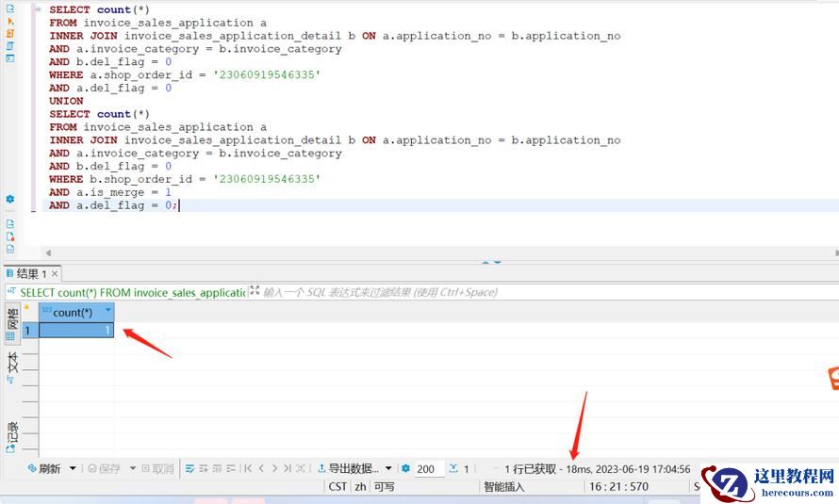Image resolution: width=839 pixels, height=504 pixels.
Task: Click the left arrow of the editor horizontal scrollbar
Action: [48, 252]
